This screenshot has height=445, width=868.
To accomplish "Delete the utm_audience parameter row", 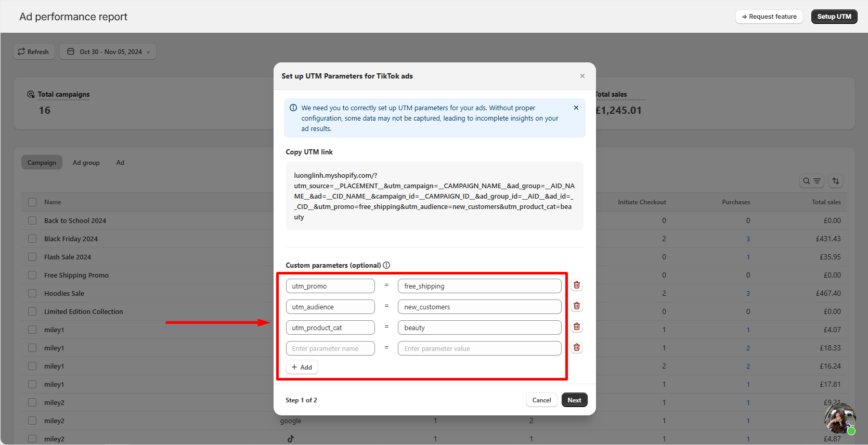I will point(576,306).
